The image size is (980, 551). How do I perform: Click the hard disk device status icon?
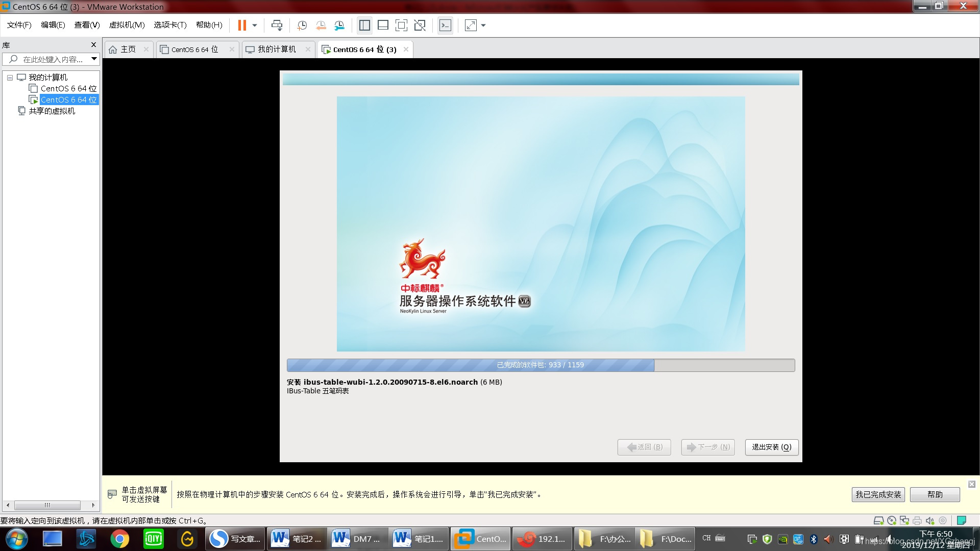coord(879,520)
